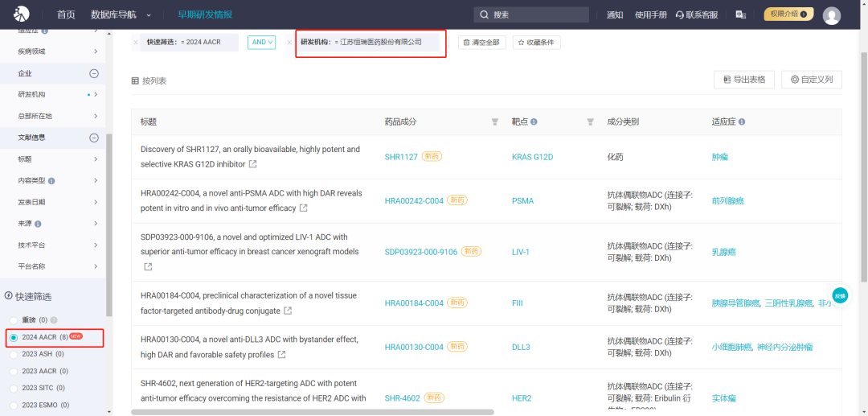
Task: Click the info icon beside 适应症 header
Action: pyautogui.click(x=742, y=122)
